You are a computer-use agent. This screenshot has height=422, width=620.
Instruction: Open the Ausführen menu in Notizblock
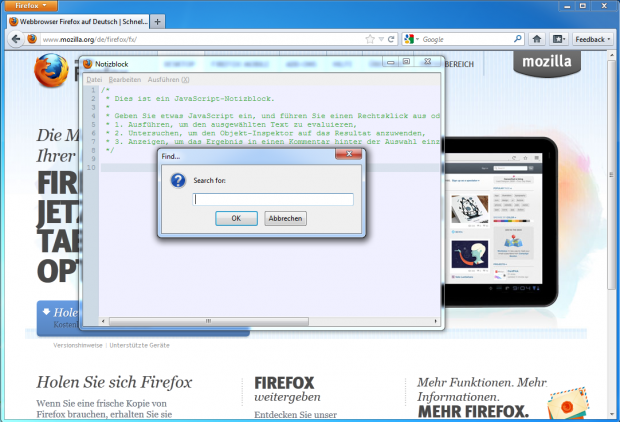[x=168, y=79]
